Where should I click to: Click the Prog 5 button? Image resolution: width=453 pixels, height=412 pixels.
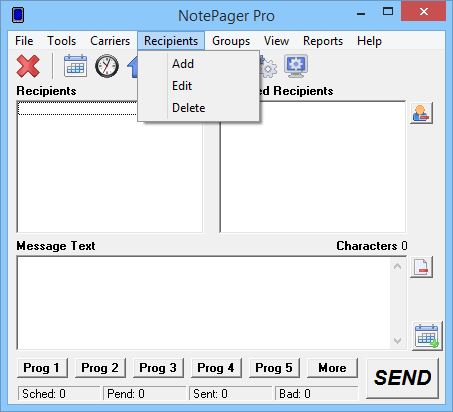pos(274,368)
